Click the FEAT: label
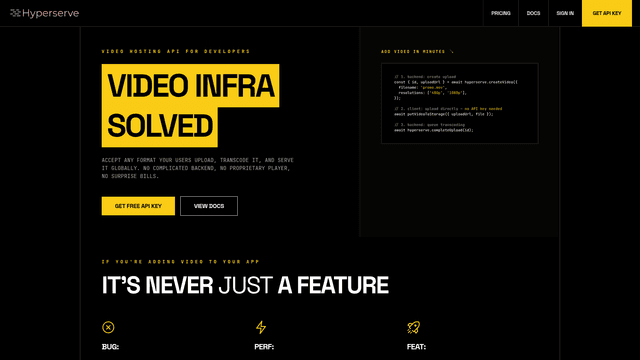The width and height of the screenshot is (640, 360). (416, 347)
